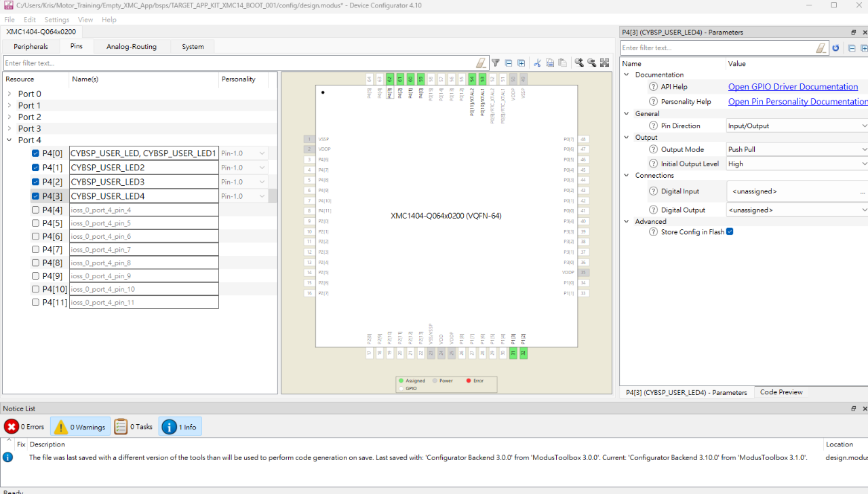Zoom out of the chip package view
Screen dimensions: 868x494
click(591, 63)
